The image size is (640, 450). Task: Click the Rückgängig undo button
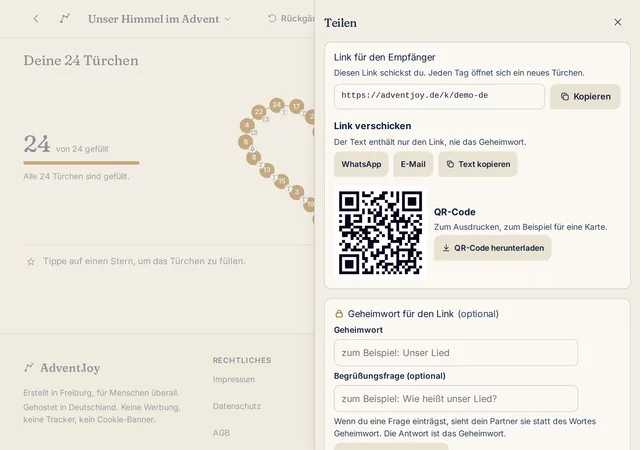(x=291, y=18)
